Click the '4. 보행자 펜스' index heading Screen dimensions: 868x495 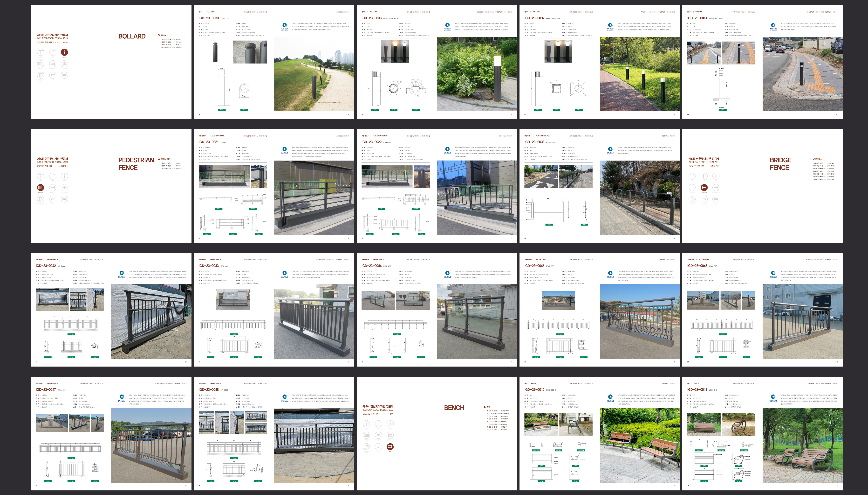(164, 159)
